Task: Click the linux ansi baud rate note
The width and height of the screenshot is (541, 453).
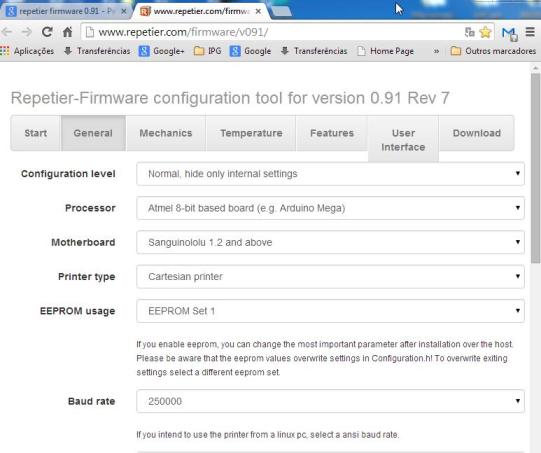Action: [x=267, y=435]
